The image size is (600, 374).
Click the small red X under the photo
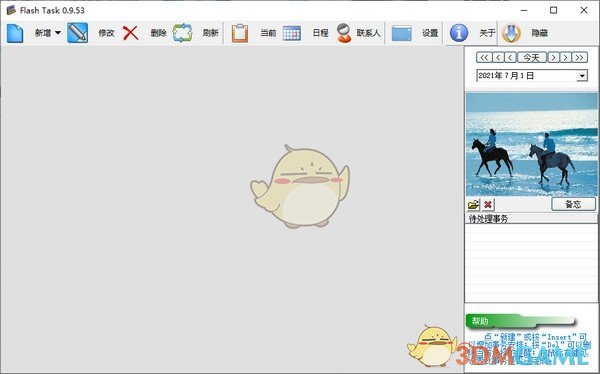coord(488,205)
